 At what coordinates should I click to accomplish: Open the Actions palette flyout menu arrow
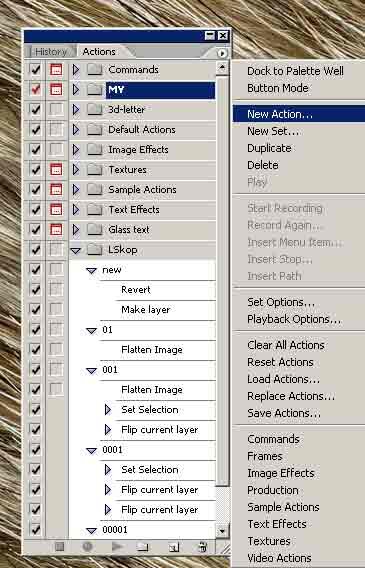[222, 54]
